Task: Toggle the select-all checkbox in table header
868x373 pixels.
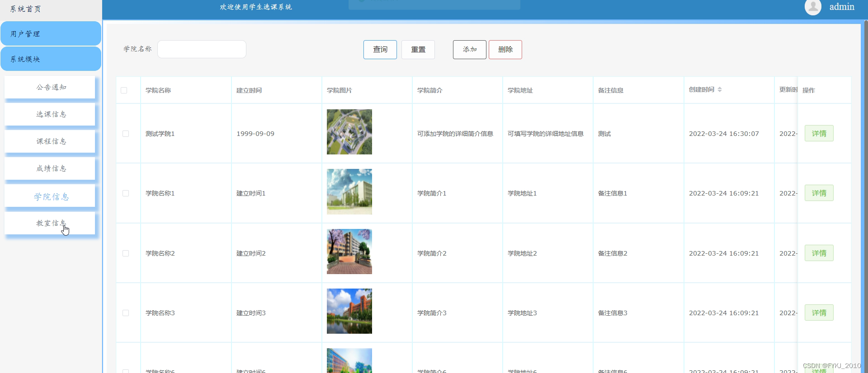Action: pos(124,90)
